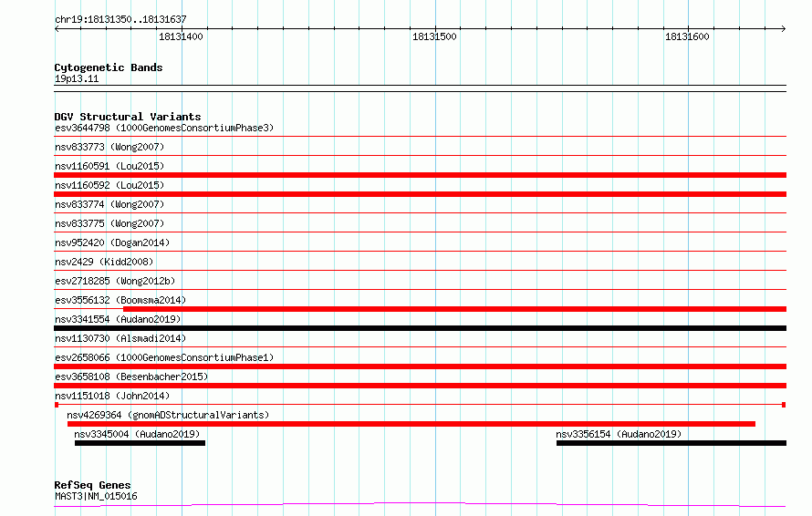Select the nsv1130730 (Alsmadi2014) label

point(120,338)
